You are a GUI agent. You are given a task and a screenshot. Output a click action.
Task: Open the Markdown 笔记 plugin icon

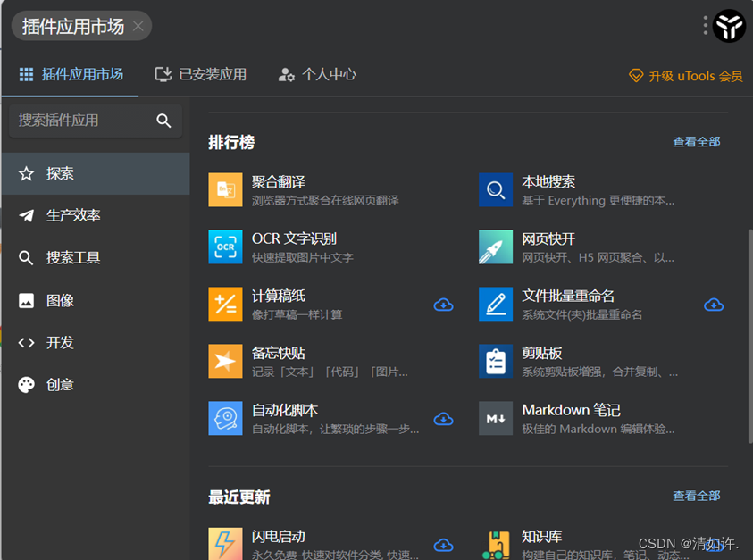click(496, 418)
